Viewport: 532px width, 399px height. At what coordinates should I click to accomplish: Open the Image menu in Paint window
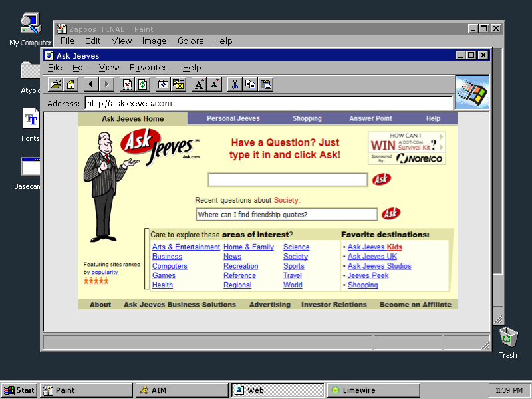point(154,41)
